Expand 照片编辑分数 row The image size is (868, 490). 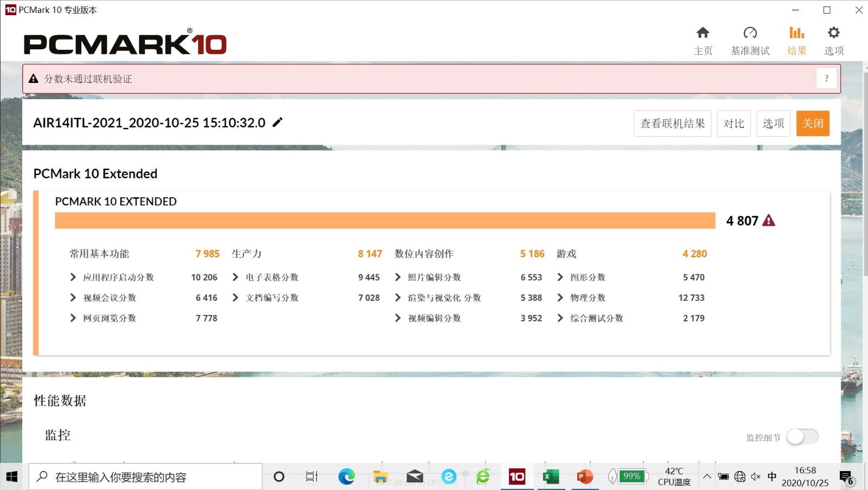398,277
